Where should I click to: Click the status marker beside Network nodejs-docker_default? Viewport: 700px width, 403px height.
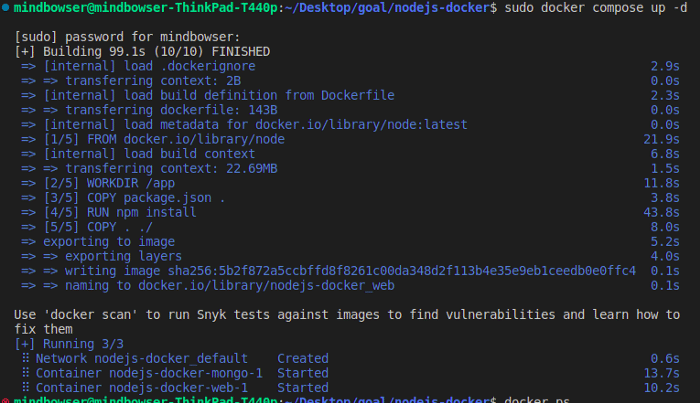pyautogui.click(x=24, y=358)
